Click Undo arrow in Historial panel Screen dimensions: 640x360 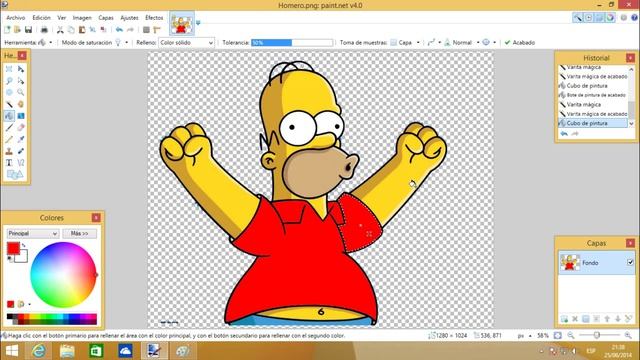[x=564, y=134]
